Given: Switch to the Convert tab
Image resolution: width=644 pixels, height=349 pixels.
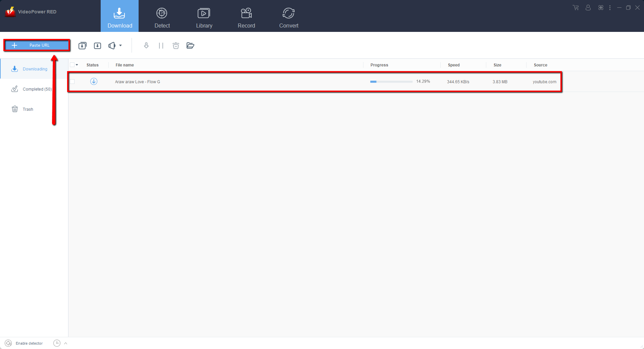Looking at the screenshot, I should [x=289, y=16].
